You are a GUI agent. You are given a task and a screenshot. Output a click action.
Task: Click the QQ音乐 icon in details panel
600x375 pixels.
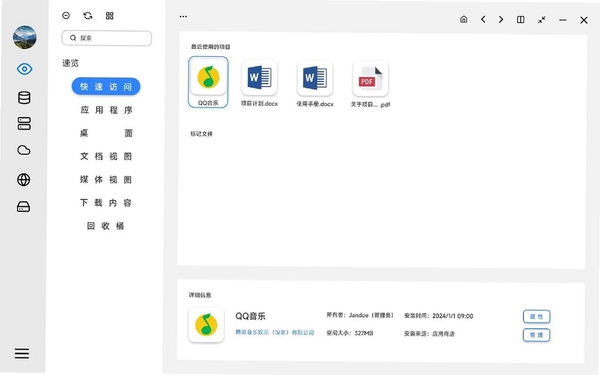pos(206,324)
